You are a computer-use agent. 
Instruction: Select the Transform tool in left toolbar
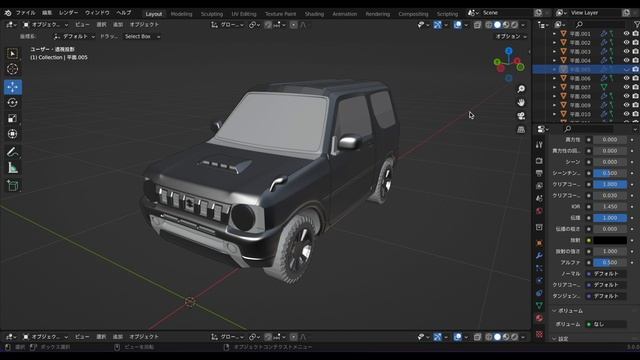(13, 134)
